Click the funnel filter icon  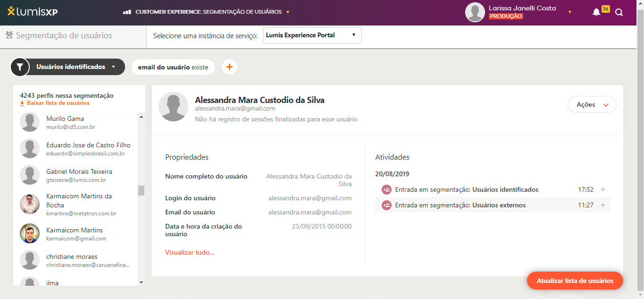point(19,67)
